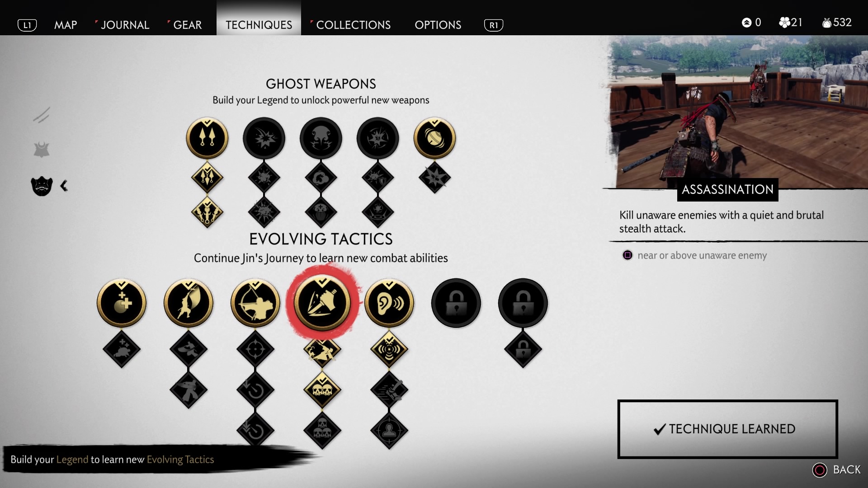This screenshot has height=488, width=868.
Task: Click the arrow beside the Ghost mask
Action: coord(64,186)
